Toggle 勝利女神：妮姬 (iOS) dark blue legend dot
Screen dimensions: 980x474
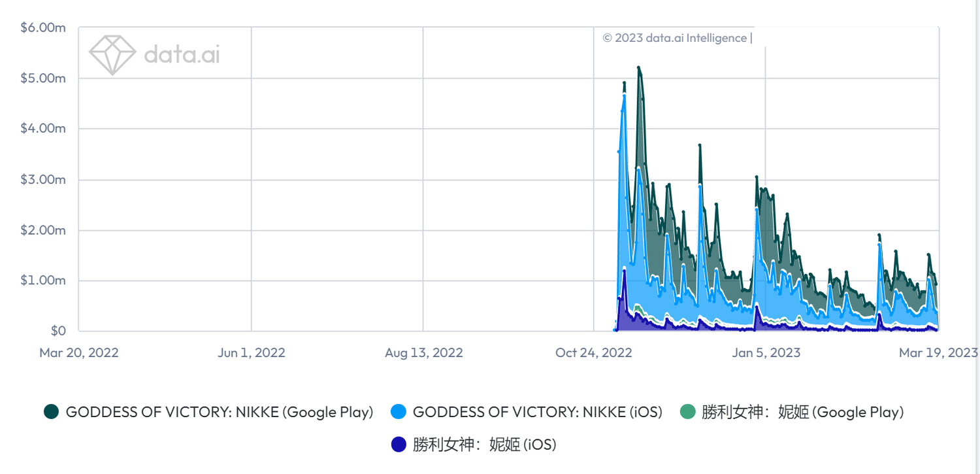(x=399, y=445)
